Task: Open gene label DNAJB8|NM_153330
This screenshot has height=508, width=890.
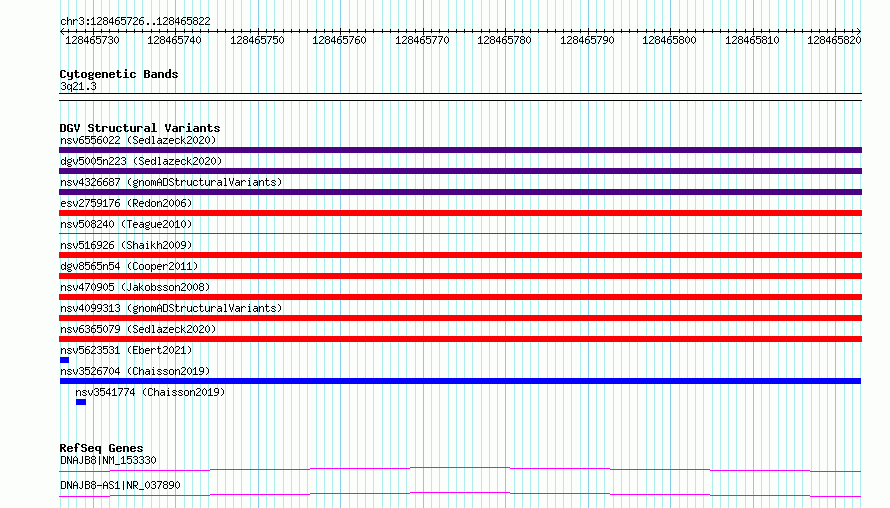Action: 108,460
